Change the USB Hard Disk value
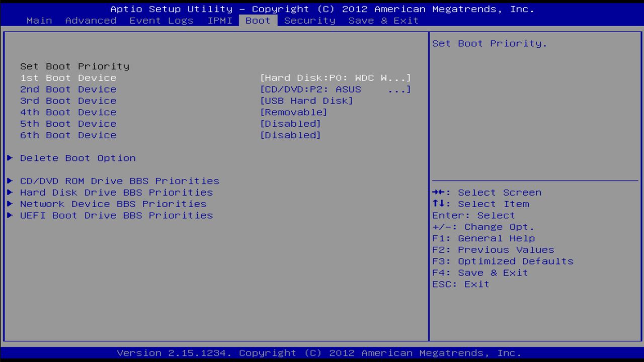Viewport: 644px width, 362px height. 306,101
